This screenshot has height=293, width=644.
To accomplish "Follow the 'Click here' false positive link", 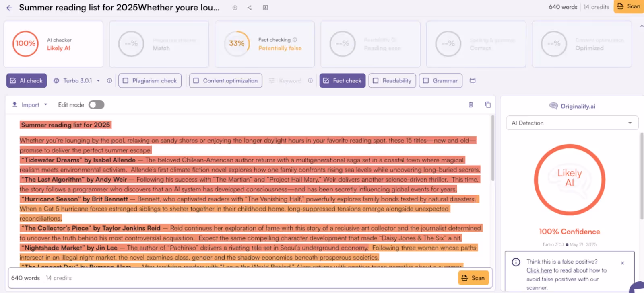I will coord(539,270).
